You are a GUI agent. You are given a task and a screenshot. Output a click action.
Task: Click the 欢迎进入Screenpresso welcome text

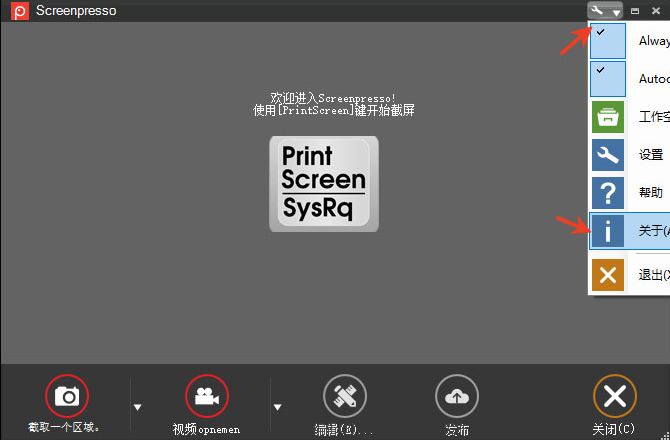(333, 98)
